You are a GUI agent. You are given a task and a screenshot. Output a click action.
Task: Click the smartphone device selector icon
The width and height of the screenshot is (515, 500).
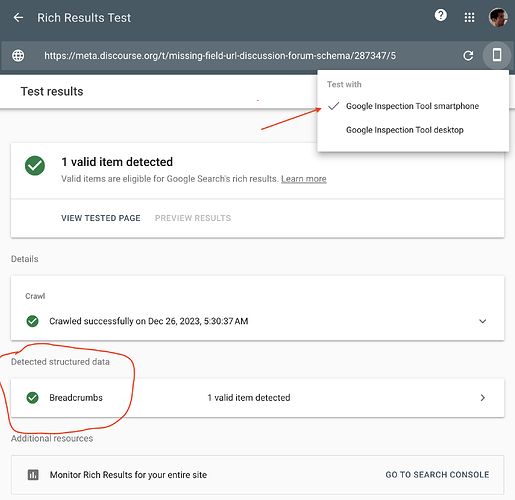[497, 55]
